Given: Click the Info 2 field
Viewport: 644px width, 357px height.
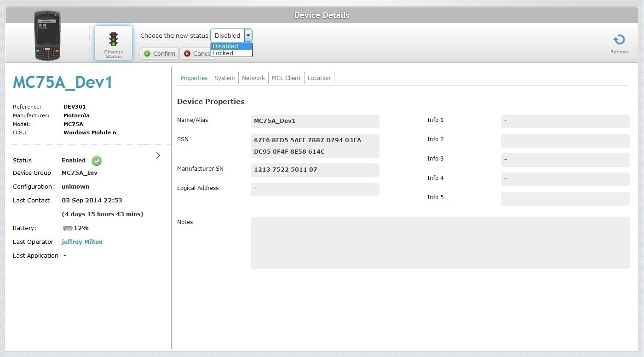Looking at the screenshot, I should coord(565,141).
